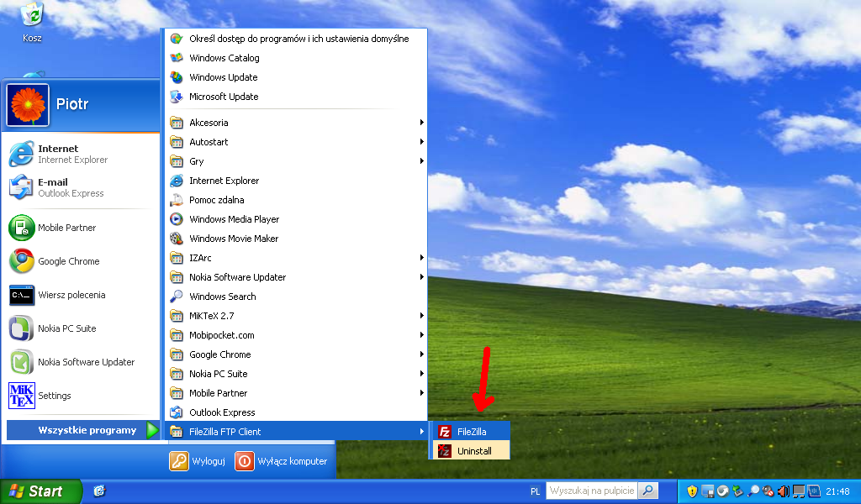Viewport: 861px width, 504px height.
Task: Click the Wyloguj log off button
Action: pos(198,461)
